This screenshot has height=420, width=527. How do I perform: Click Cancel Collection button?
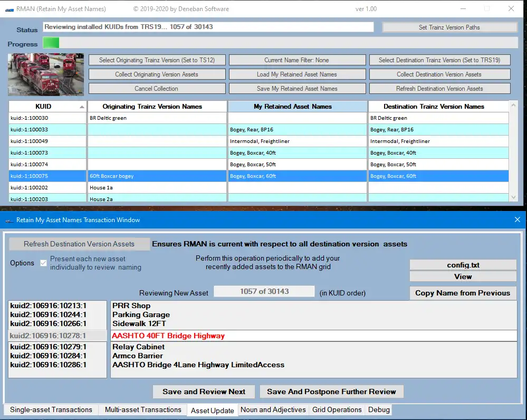pyautogui.click(x=157, y=89)
